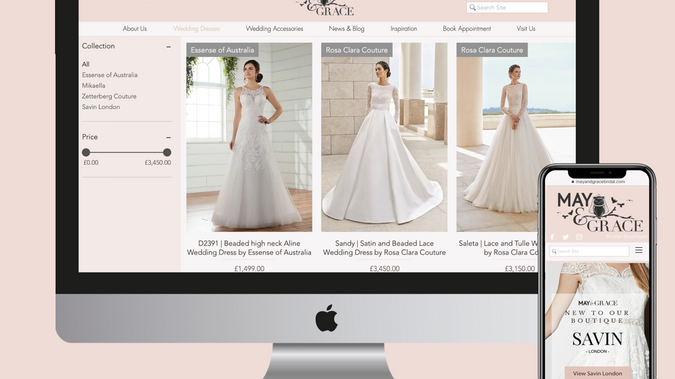Image resolution: width=675 pixels, height=379 pixels.
Task: Open the Wedding Accessories menu item
Action: 274,29
